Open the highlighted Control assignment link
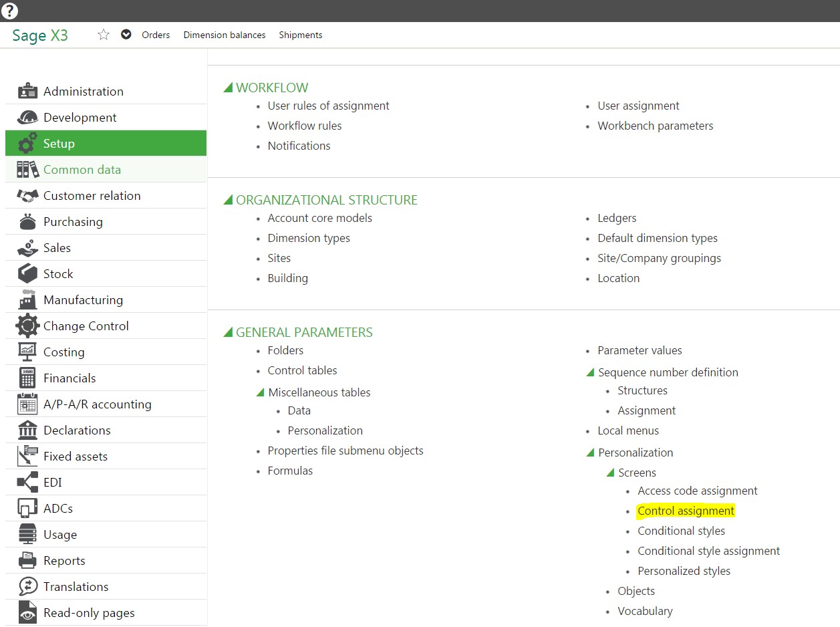The width and height of the screenshot is (840, 627). pyautogui.click(x=686, y=510)
